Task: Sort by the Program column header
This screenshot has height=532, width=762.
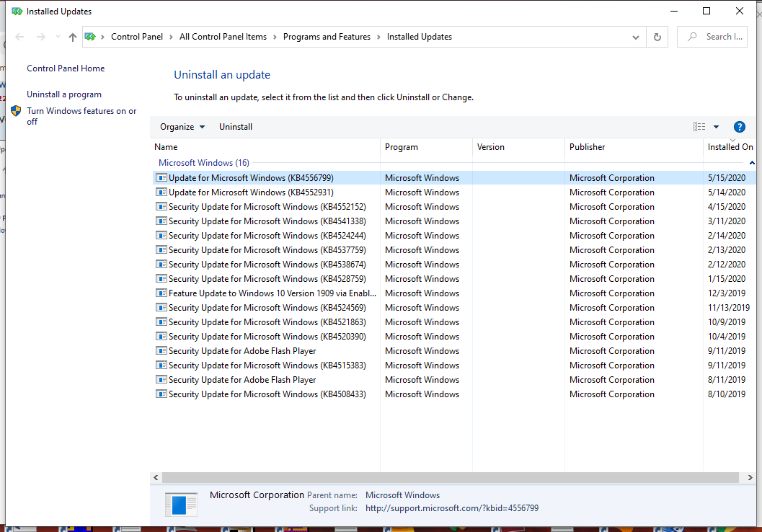Action: coord(426,147)
